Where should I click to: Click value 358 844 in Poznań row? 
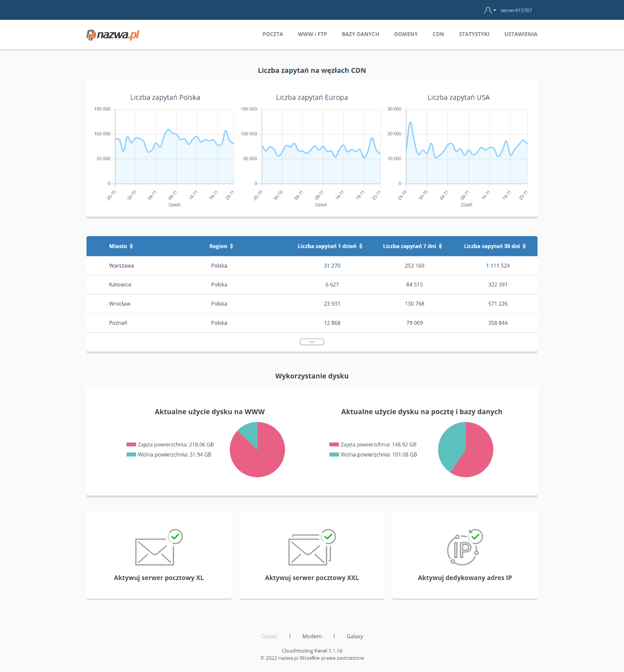click(498, 323)
